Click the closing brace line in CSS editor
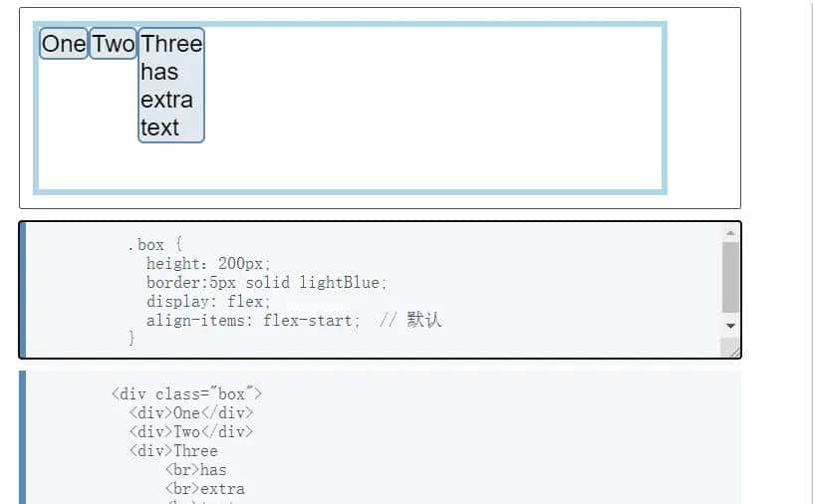813x504 pixels. tap(132, 340)
